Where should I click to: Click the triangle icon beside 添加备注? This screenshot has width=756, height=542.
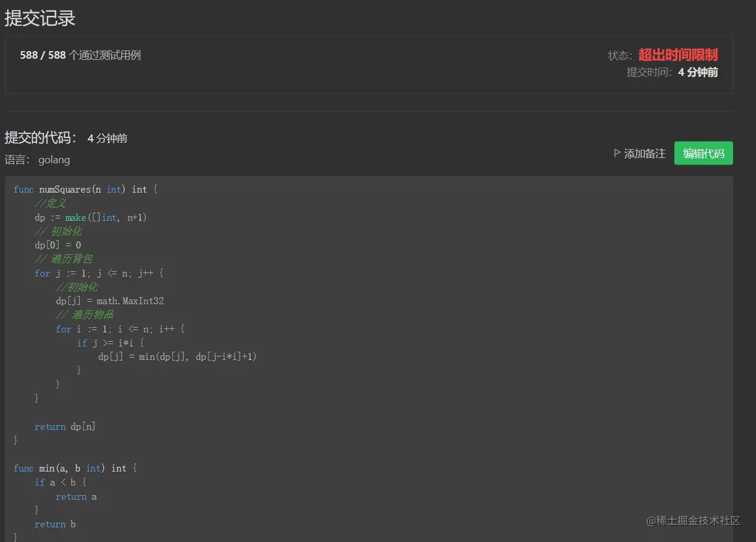[x=617, y=153]
